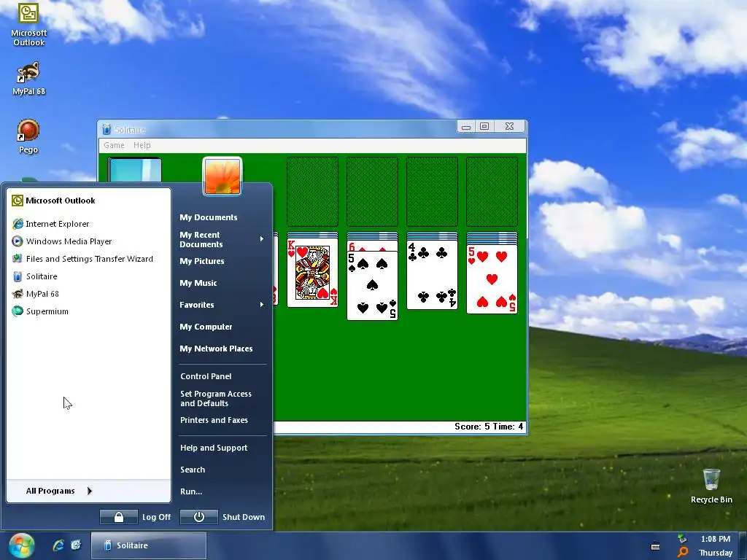Open Set Program Access and Defaults
This screenshot has width=747, height=560.
pos(216,399)
